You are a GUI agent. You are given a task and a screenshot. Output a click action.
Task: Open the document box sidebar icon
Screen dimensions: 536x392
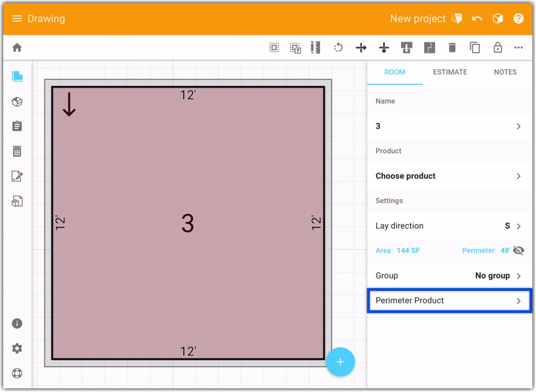[17, 201]
